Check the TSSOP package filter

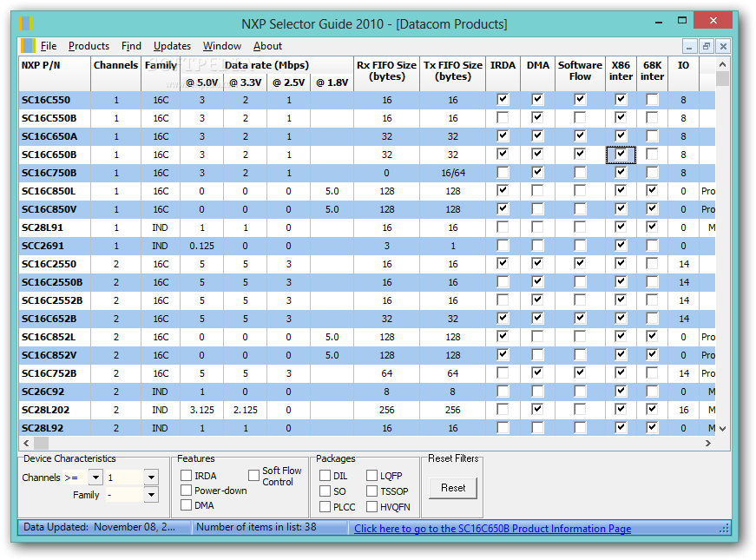(371, 491)
